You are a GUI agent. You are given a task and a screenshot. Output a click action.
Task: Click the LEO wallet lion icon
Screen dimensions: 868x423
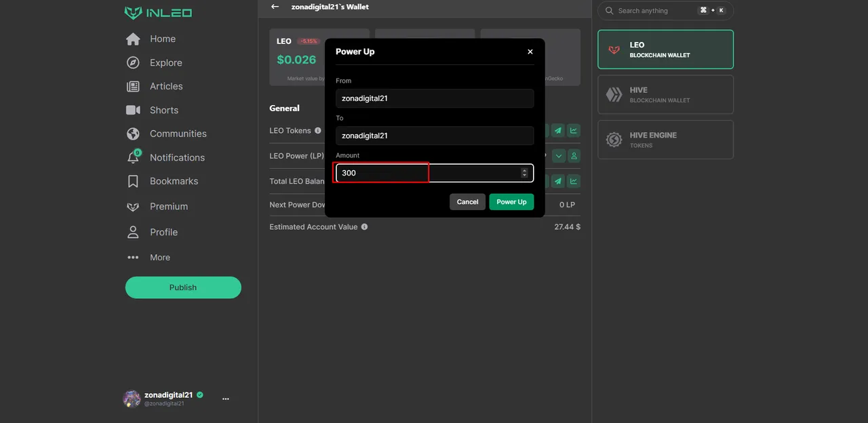[614, 49]
